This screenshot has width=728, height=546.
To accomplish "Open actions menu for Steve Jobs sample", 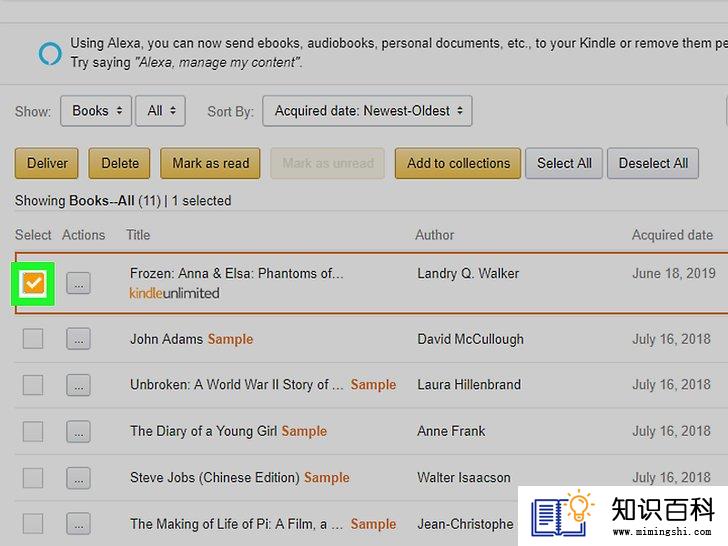I will coord(78,478).
